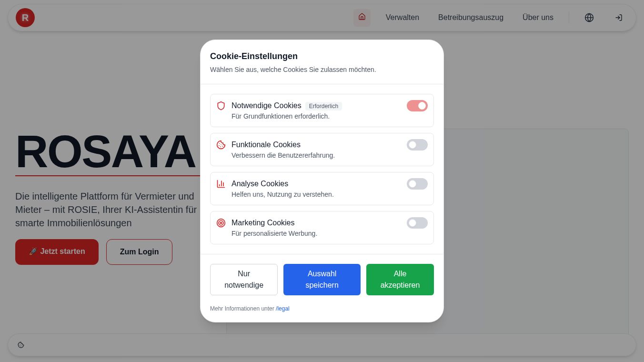
Task: Click the text 'Verbessern die Benutzererfahrung.'
Action: click(x=283, y=155)
